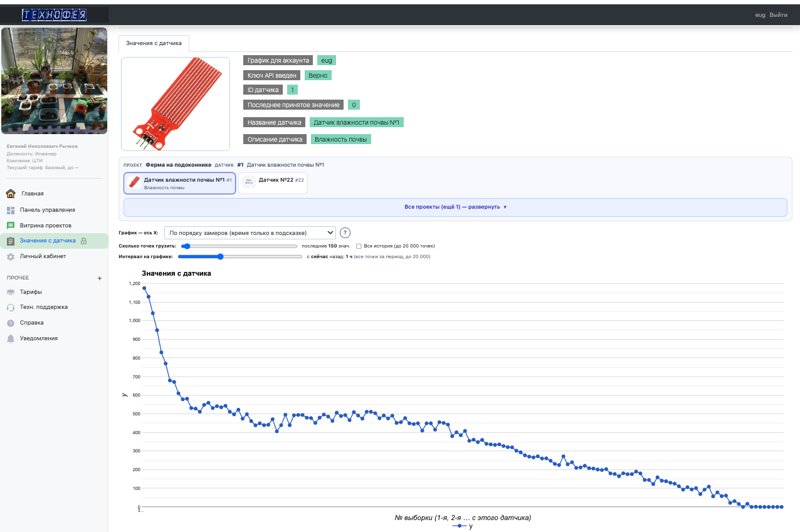Open the График ось X dropdown

coord(250,232)
